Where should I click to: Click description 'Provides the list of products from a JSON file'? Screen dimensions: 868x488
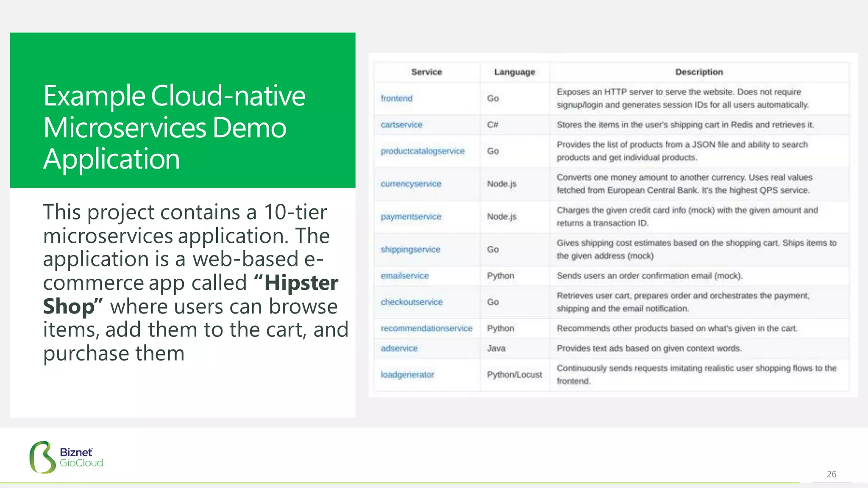pos(682,151)
